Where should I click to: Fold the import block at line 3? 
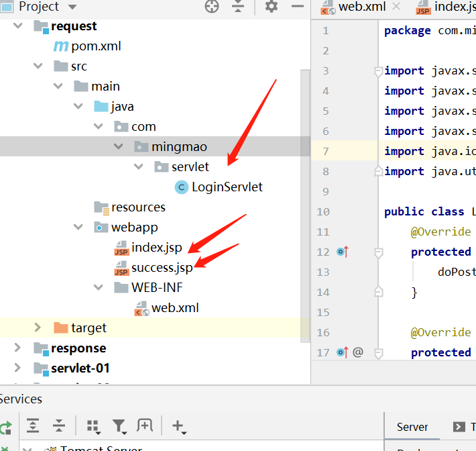[x=378, y=71]
